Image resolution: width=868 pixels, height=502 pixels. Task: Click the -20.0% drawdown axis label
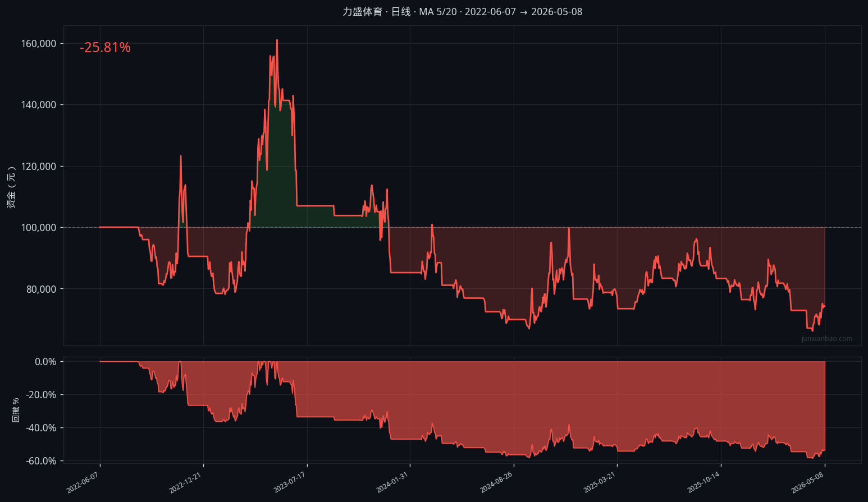point(42,395)
